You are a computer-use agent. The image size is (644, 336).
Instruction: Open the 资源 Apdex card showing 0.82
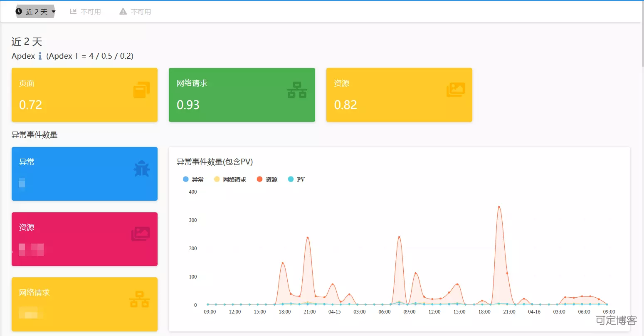click(399, 95)
